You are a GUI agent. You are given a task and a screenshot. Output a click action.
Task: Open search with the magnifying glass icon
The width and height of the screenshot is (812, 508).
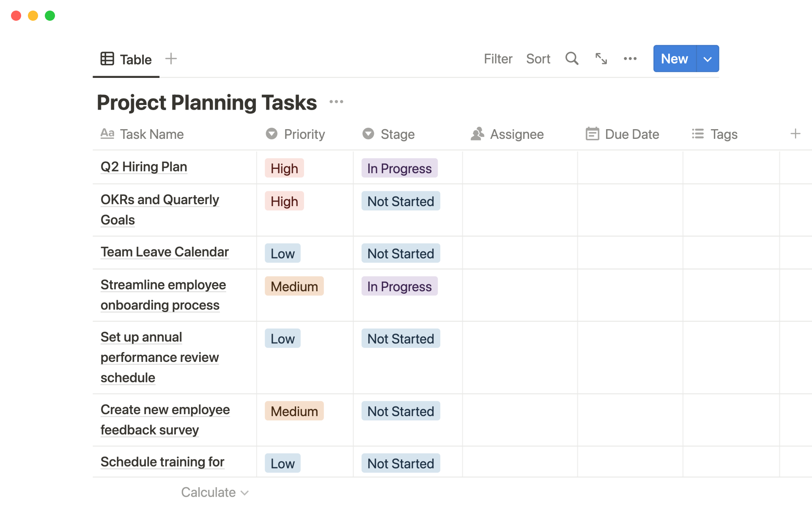572,59
